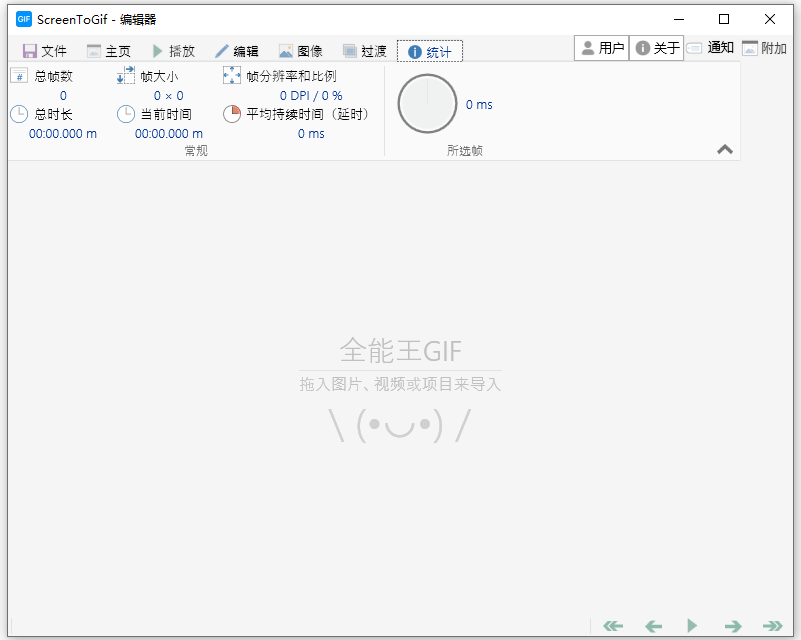Click the 帧分辨率和比例 resolution icon
801x640 pixels.
[232, 76]
